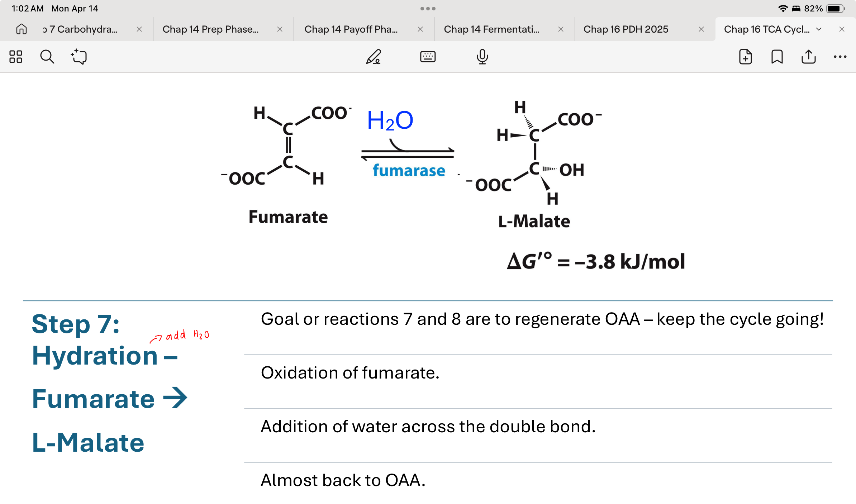Tap the three-dot multitasking control at top

(428, 9)
